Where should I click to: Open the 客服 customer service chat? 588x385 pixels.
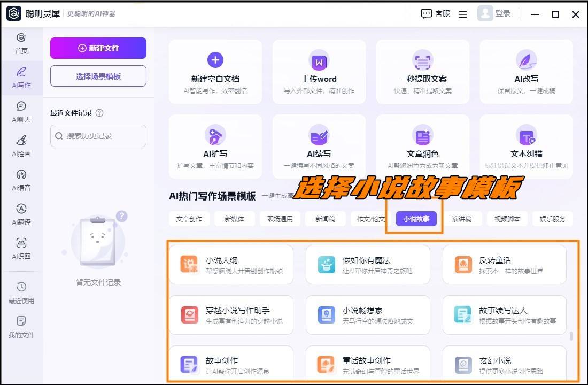[x=435, y=13]
